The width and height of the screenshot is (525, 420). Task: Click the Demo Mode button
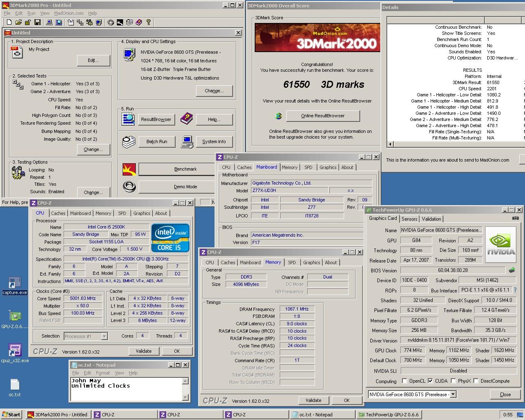(185, 187)
